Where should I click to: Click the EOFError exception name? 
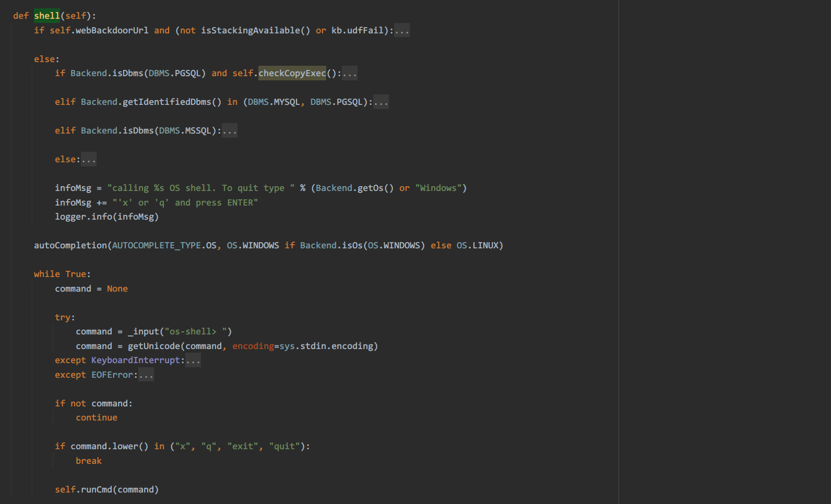(x=112, y=375)
